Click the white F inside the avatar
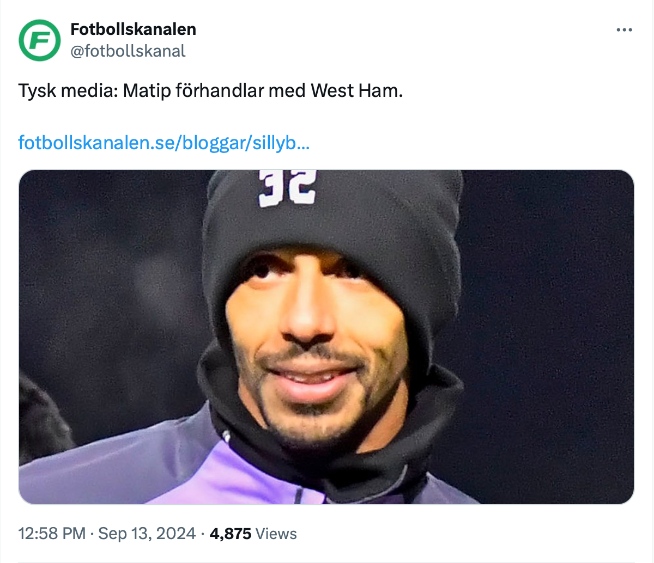The width and height of the screenshot is (654, 563). point(40,40)
